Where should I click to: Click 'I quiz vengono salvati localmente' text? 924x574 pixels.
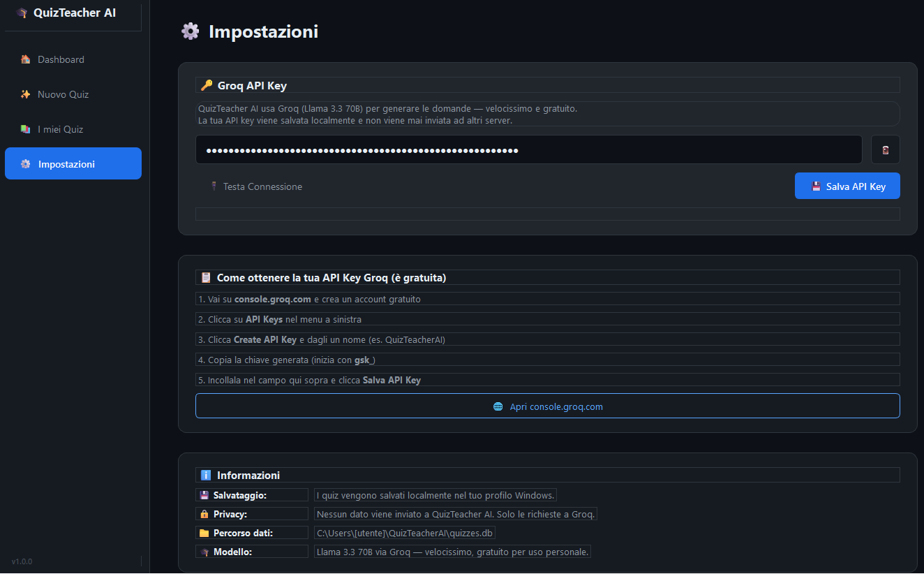click(x=435, y=495)
